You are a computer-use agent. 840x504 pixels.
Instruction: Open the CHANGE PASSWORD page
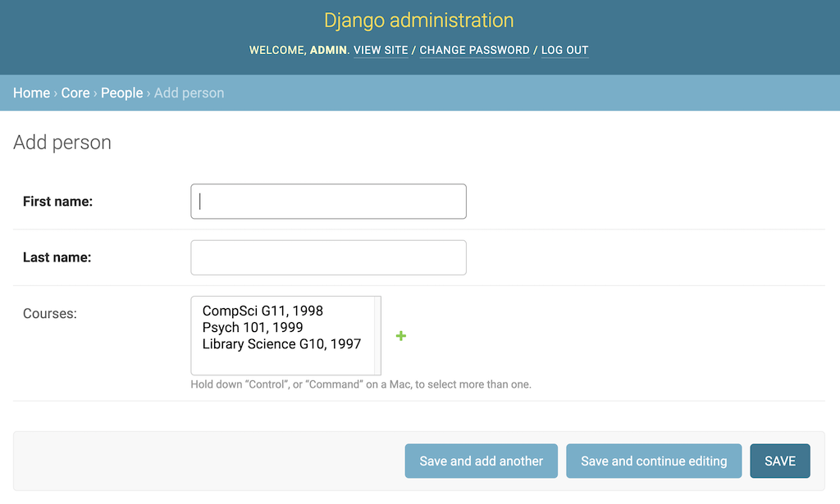coord(474,50)
